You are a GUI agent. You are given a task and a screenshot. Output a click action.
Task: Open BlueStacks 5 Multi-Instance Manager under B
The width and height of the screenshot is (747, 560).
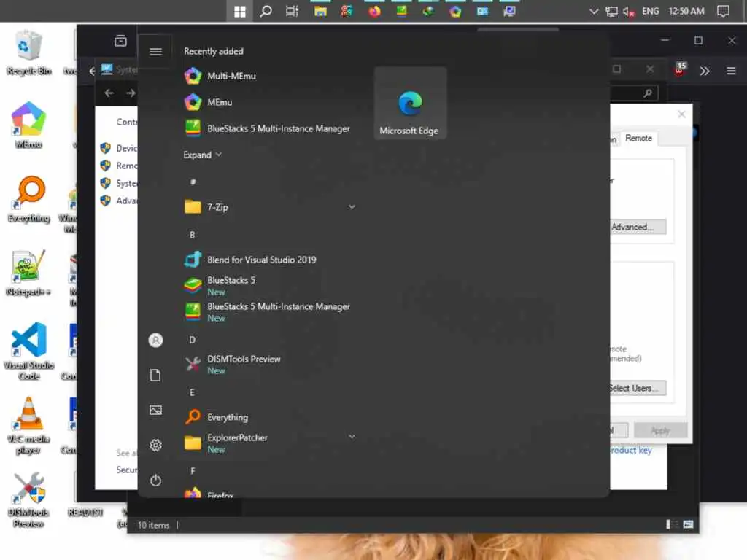coord(271,312)
